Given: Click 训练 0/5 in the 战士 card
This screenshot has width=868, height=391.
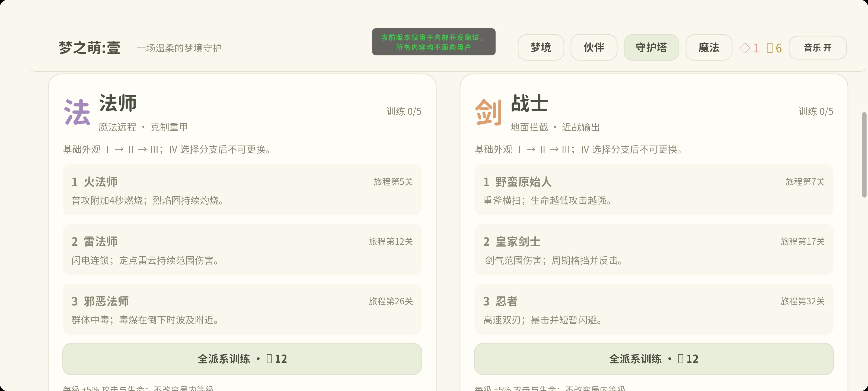Looking at the screenshot, I should pos(816,112).
